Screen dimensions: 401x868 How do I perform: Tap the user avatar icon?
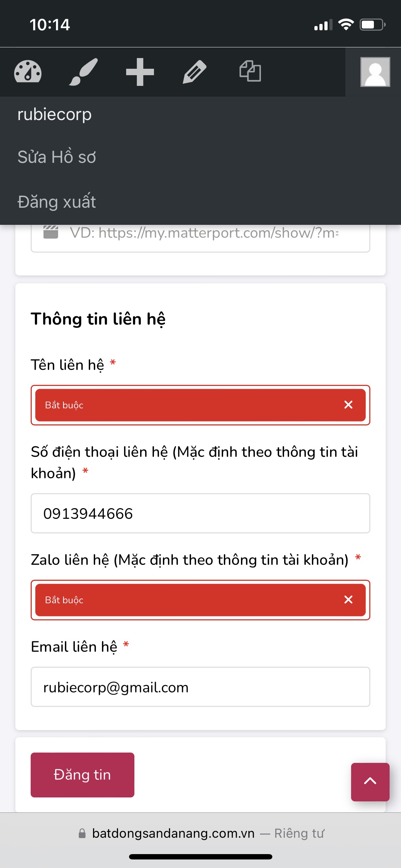coord(375,72)
